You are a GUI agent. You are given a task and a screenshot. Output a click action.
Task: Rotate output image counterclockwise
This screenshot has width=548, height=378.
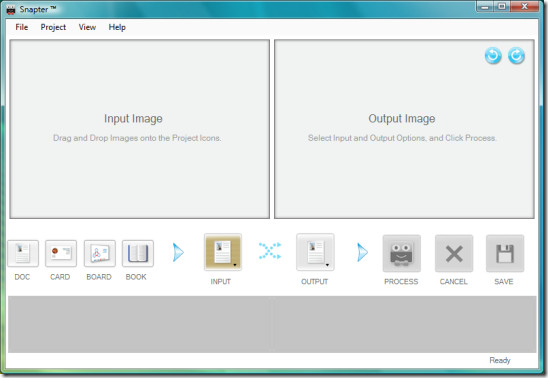click(x=493, y=56)
